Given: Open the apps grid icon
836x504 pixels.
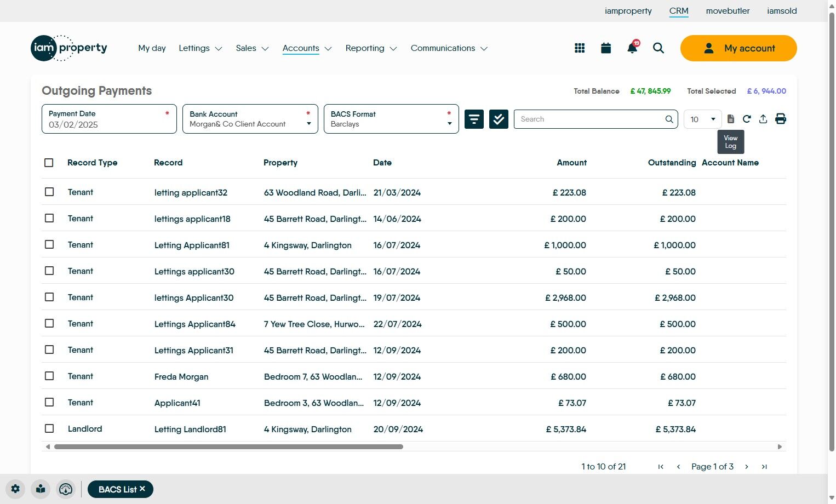Looking at the screenshot, I should 580,48.
